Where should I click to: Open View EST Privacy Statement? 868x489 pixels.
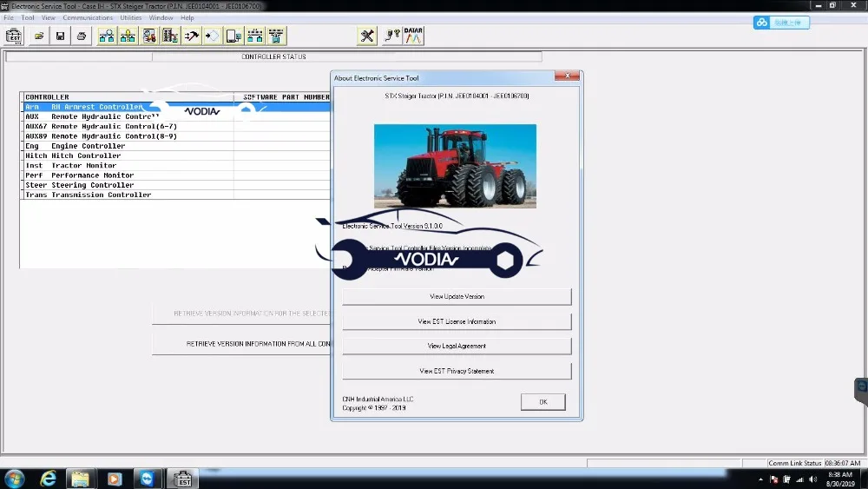pyautogui.click(x=457, y=371)
